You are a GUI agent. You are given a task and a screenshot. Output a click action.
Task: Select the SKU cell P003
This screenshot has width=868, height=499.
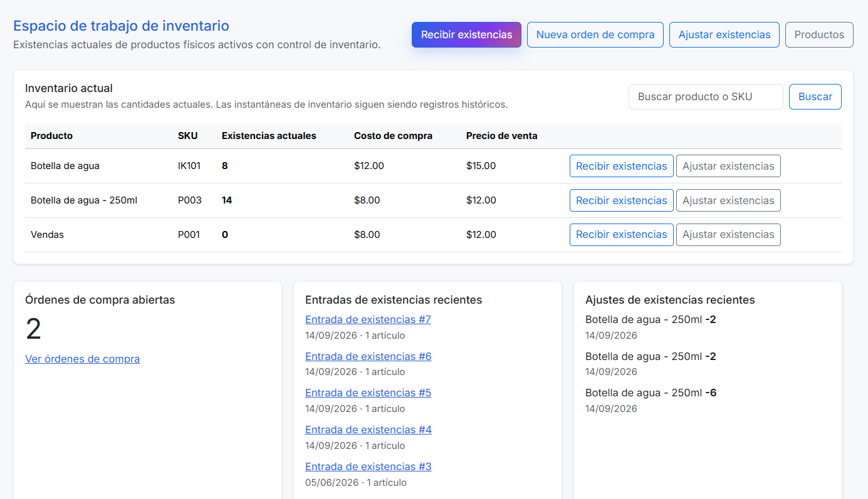190,200
